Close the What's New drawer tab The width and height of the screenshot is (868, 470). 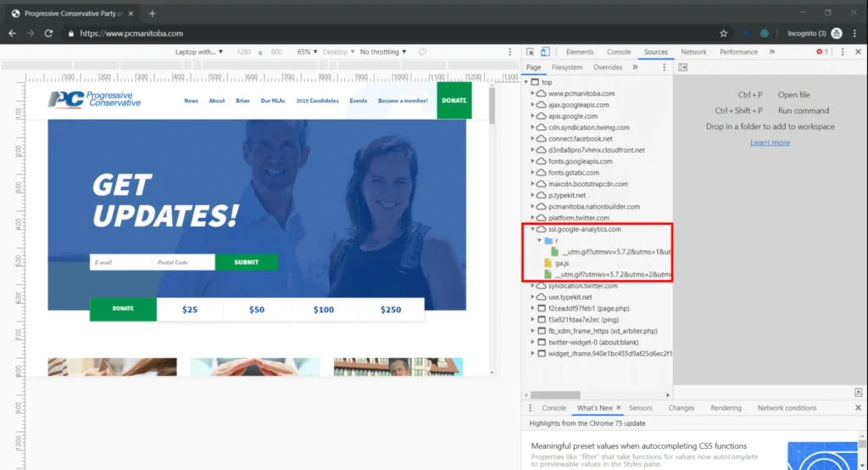[x=619, y=408]
